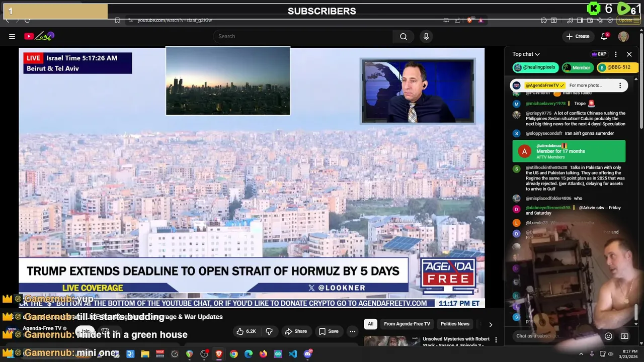The height and width of the screenshot is (362, 644).
Task: Open Brave browser in taskbar
Action: (219, 354)
